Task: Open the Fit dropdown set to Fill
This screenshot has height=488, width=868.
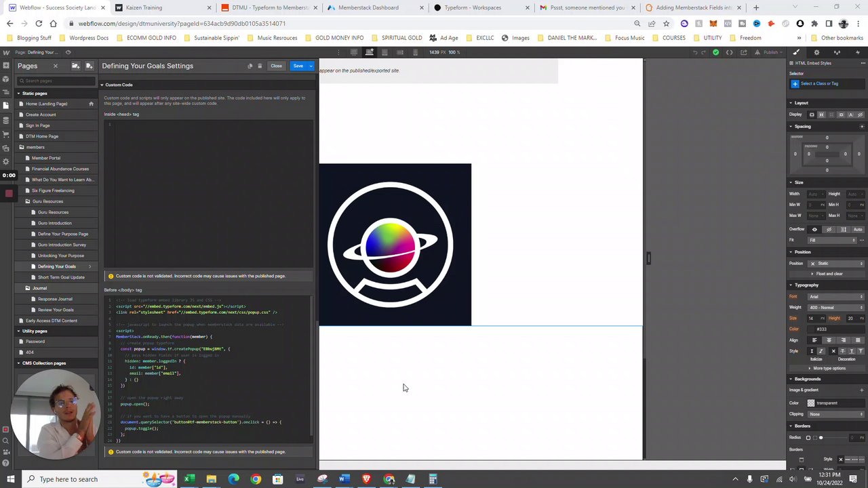Action: [832, 240]
